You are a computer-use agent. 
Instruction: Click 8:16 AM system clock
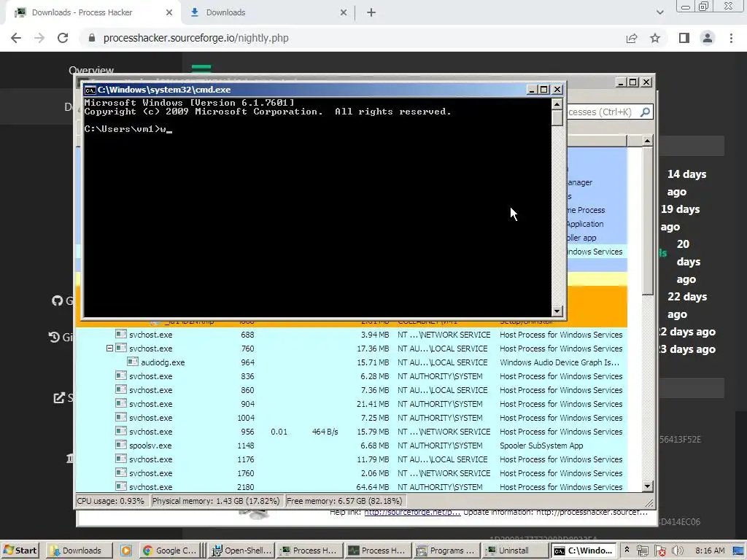tap(711, 551)
